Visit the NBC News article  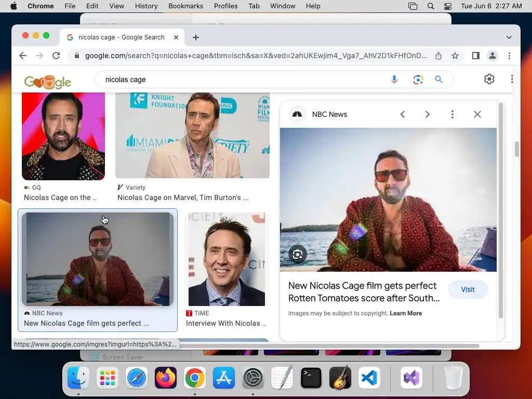(x=468, y=289)
